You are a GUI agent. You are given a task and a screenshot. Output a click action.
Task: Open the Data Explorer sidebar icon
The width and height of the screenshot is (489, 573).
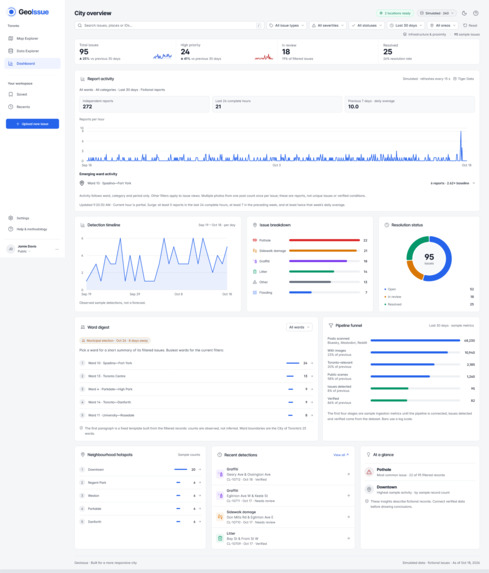pos(11,51)
